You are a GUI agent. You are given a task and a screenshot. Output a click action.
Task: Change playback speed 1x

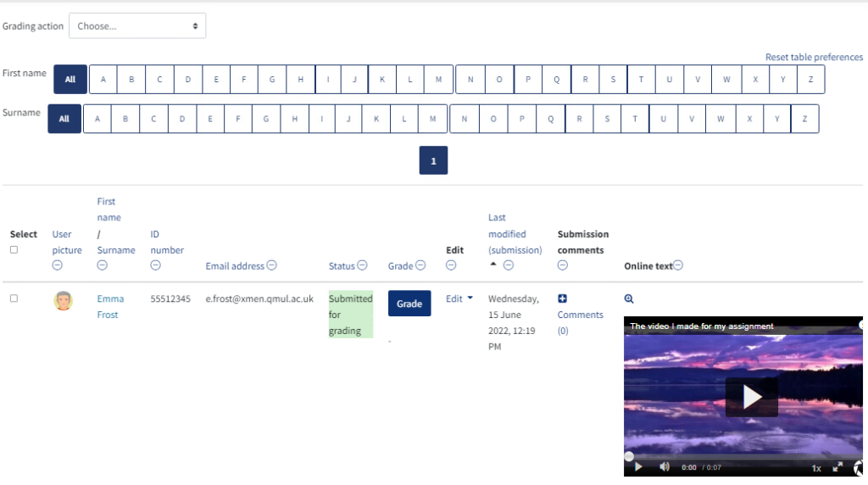point(816,468)
